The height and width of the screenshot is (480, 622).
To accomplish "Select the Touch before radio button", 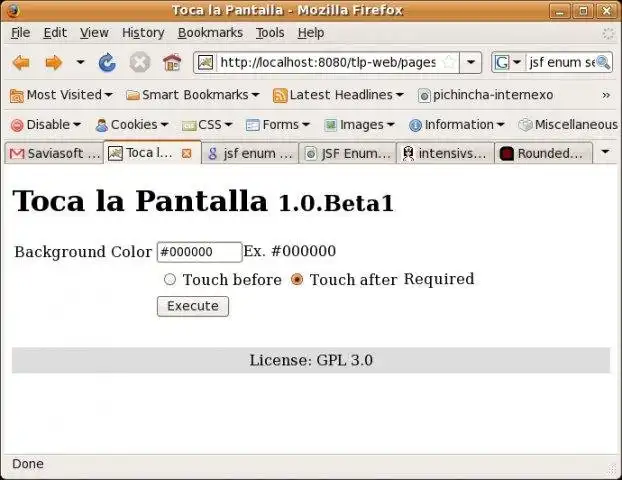I will [170, 279].
